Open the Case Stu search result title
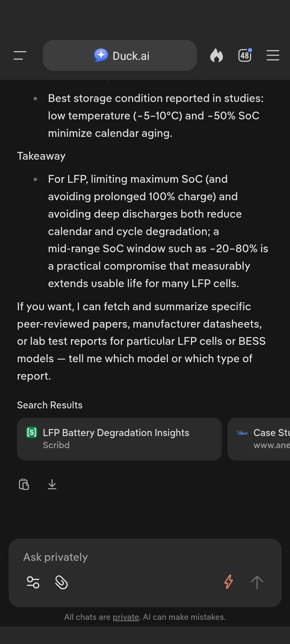290x644 pixels. click(271, 433)
